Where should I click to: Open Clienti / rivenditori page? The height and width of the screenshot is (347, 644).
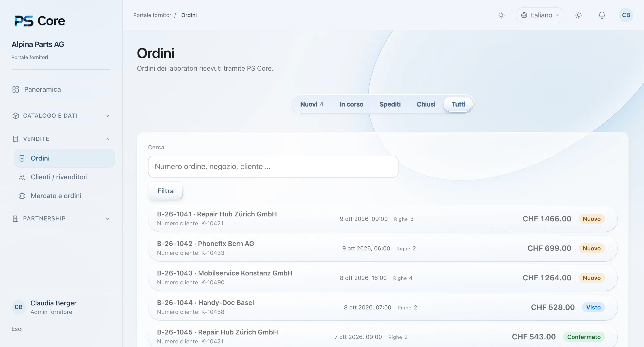coord(64,177)
